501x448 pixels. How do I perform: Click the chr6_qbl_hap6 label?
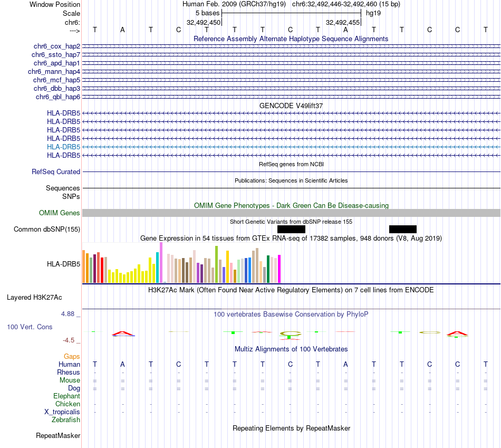[58, 97]
